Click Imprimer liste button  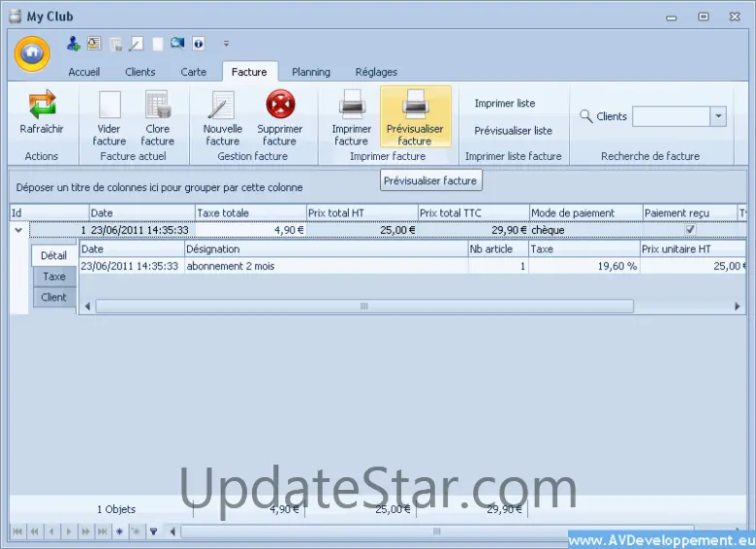click(504, 103)
